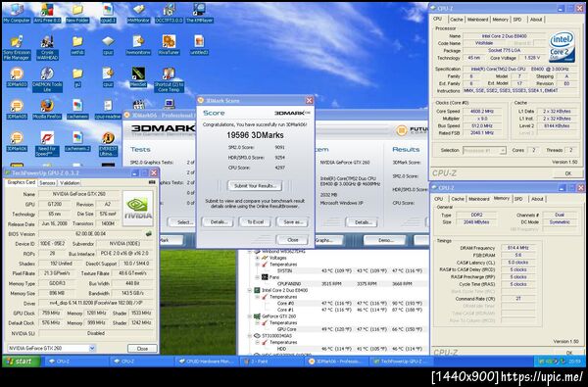Open About tab in CPU-Z memory timings window
The height and width of the screenshot is (387, 588).
click(x=537, y=199)
